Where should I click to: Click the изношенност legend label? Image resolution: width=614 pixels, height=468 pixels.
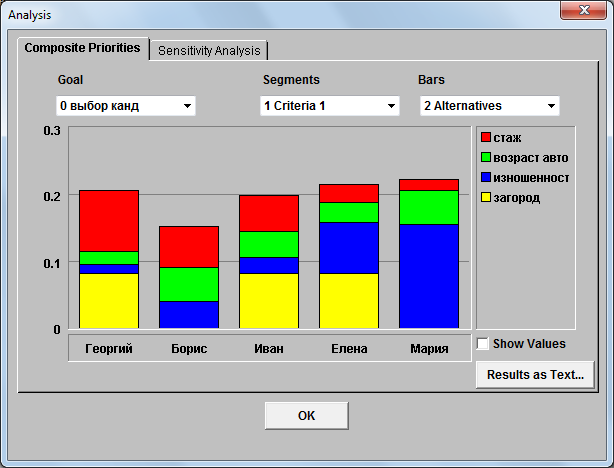531,178
